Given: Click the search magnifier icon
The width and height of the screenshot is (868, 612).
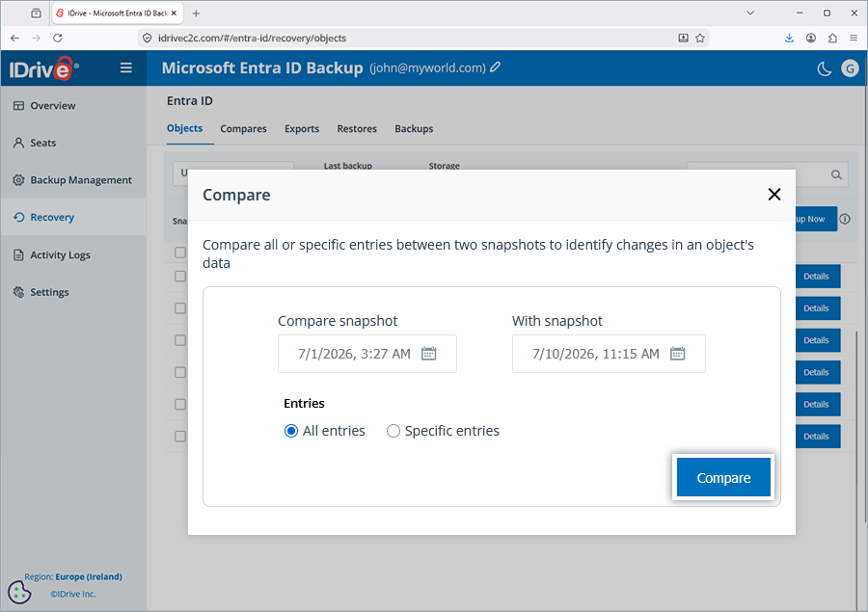Looking at the screenshot, I should (x=836, y=174).
